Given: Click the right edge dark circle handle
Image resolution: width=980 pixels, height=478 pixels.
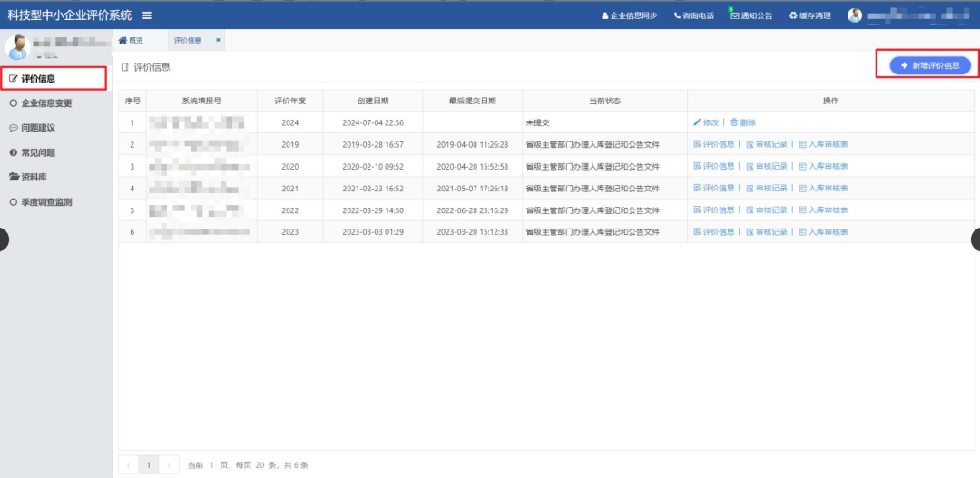Looking at the screenshot, I should click(x=975, y=239).
